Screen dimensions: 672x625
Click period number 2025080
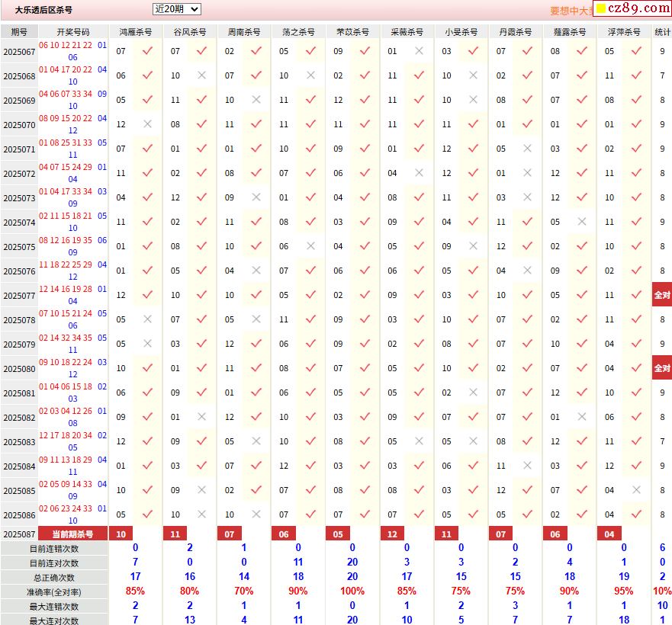coord(19,369)
